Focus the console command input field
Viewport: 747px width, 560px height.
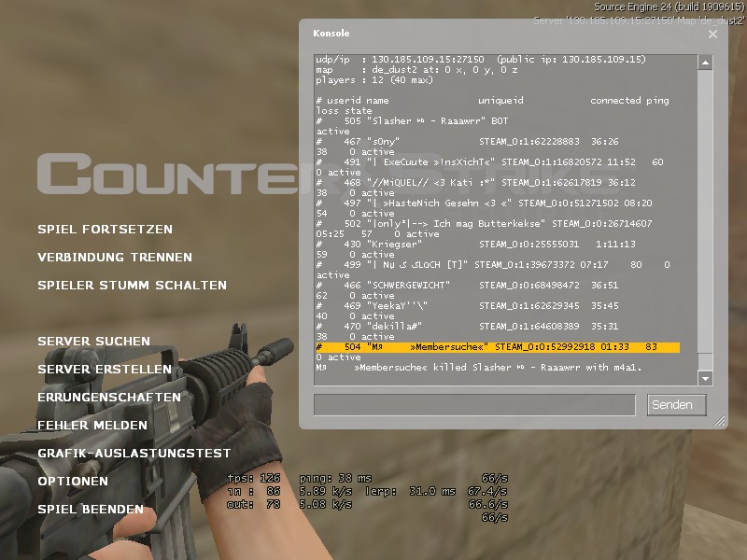[474, 405]
